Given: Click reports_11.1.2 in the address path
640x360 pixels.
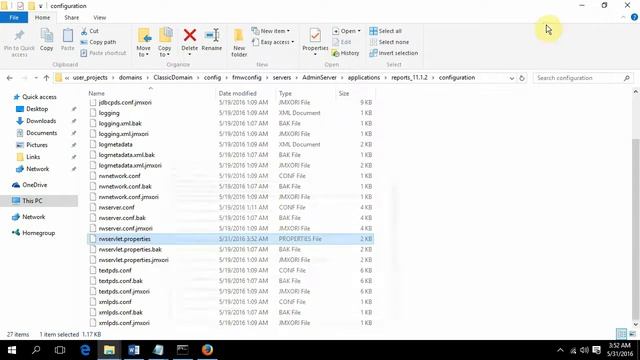Looking at the screenshot, I should [x=409, y=78].
